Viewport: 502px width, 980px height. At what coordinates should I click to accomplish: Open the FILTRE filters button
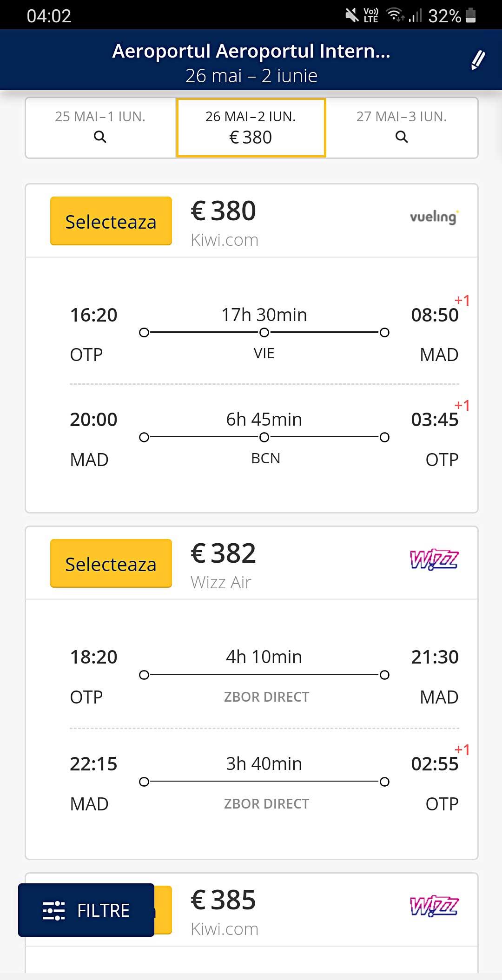86,910
